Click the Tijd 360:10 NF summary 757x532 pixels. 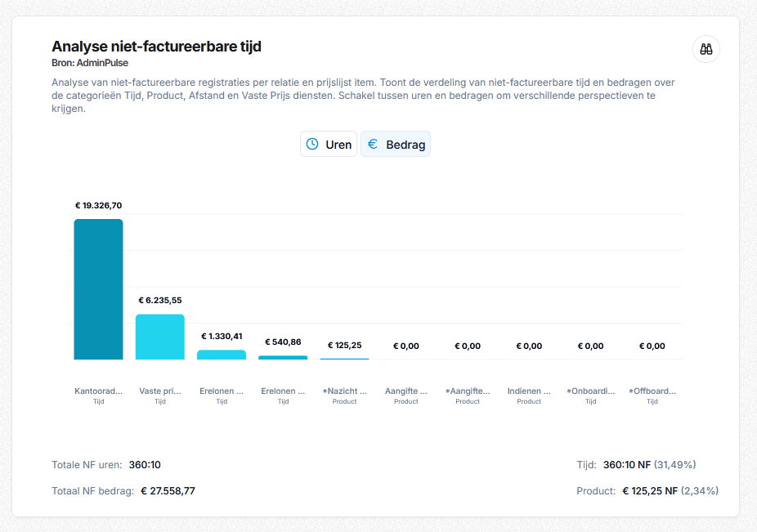coord(636,465)
